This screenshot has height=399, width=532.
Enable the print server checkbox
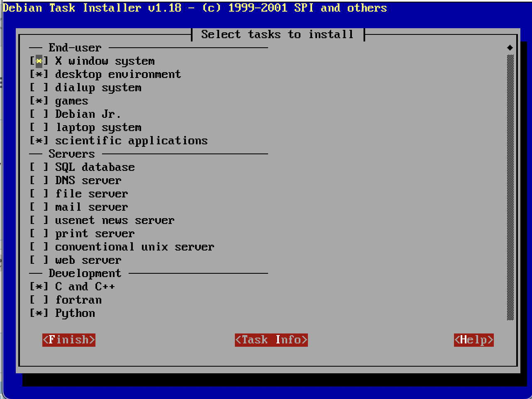coord(39,234)
